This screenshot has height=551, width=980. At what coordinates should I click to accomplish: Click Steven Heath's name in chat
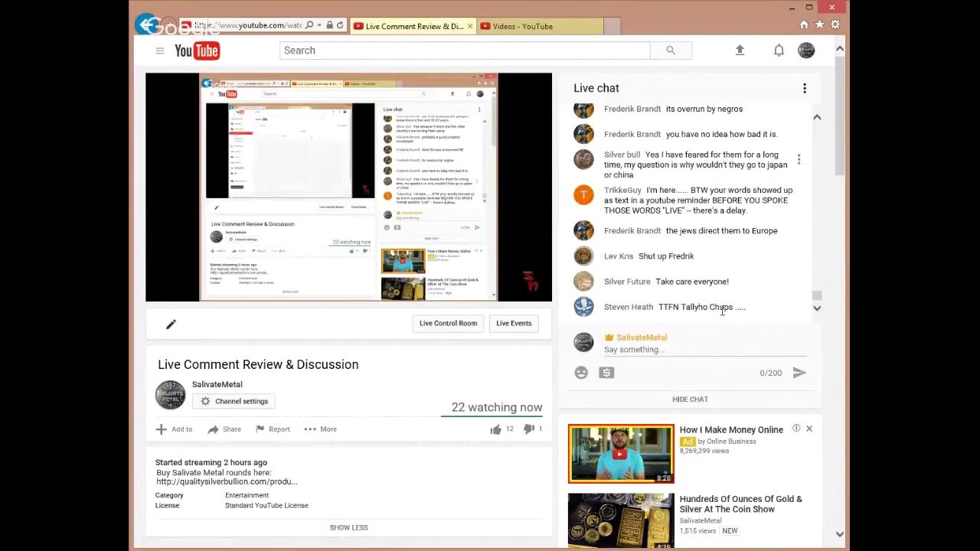coord(629,307)
